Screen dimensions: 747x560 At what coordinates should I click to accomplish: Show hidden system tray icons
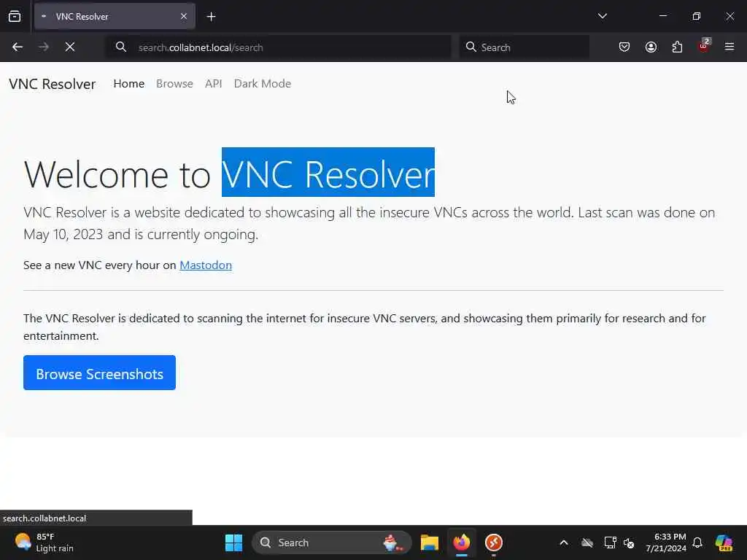[x=564, y=542]
